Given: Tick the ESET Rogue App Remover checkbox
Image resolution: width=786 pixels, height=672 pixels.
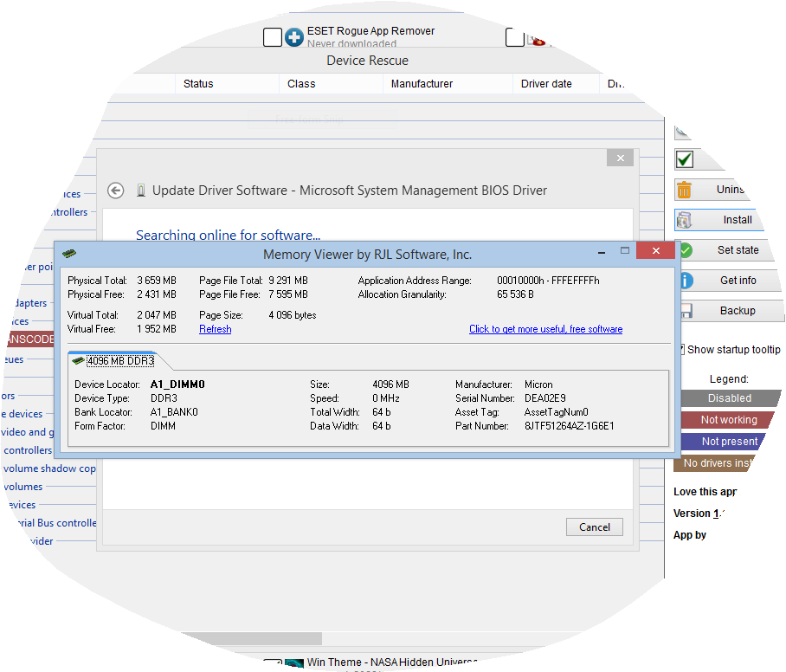Looking at the screenshot, I should [273, 37].
